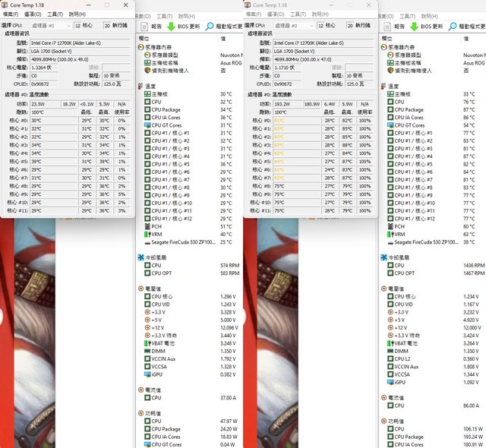
Task: Click the green BIOS 更新 arrow icon in left window
Action: tap(172, 26)
